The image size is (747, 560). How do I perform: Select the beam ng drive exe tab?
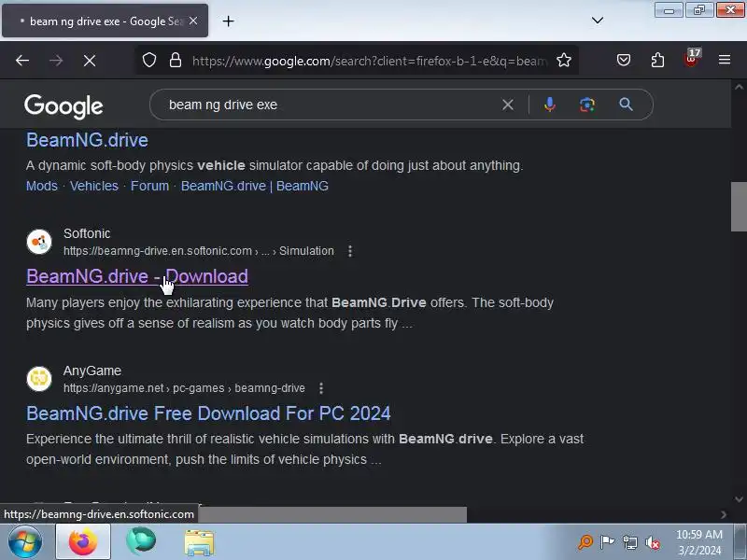tap(105, 21)
